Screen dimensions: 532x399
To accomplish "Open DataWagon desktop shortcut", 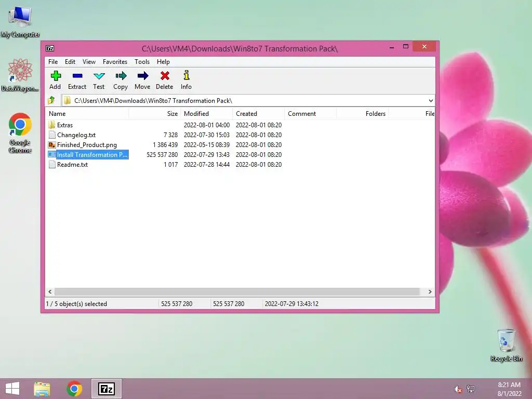I will coord(20,75).
